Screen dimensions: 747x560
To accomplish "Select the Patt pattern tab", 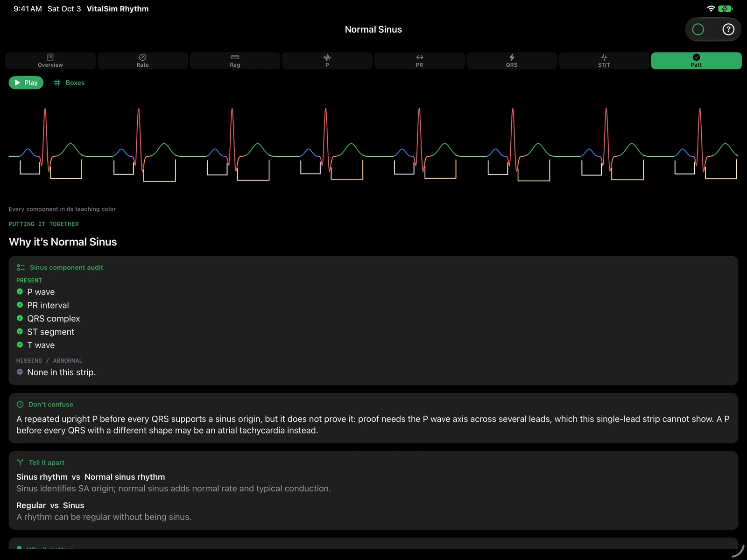I will [x=696, y=61].
